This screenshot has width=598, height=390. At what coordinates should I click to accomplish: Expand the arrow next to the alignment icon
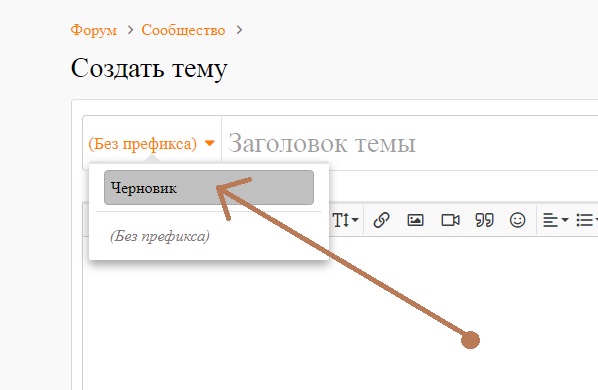click(565, 220)
